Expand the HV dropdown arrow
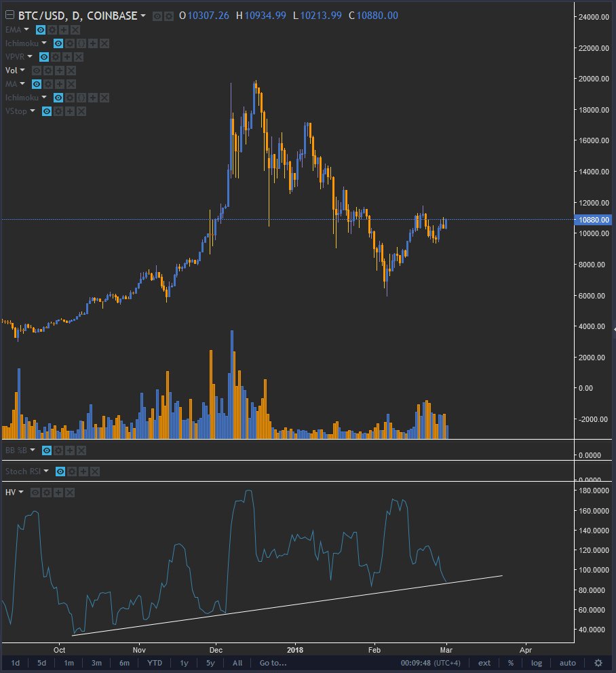Screen dimensions: 616x673 21,492
